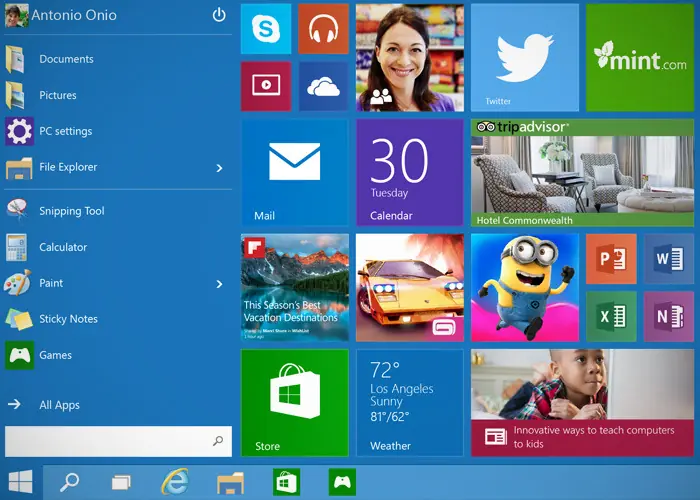
Task: Open the Music headphones tile
Action: click(x=323, y=29)
